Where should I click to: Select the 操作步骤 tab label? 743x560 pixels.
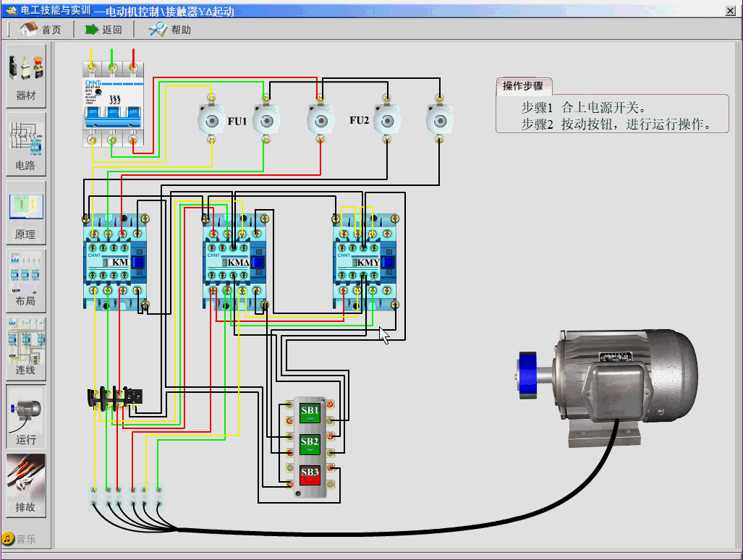point(523,86)
